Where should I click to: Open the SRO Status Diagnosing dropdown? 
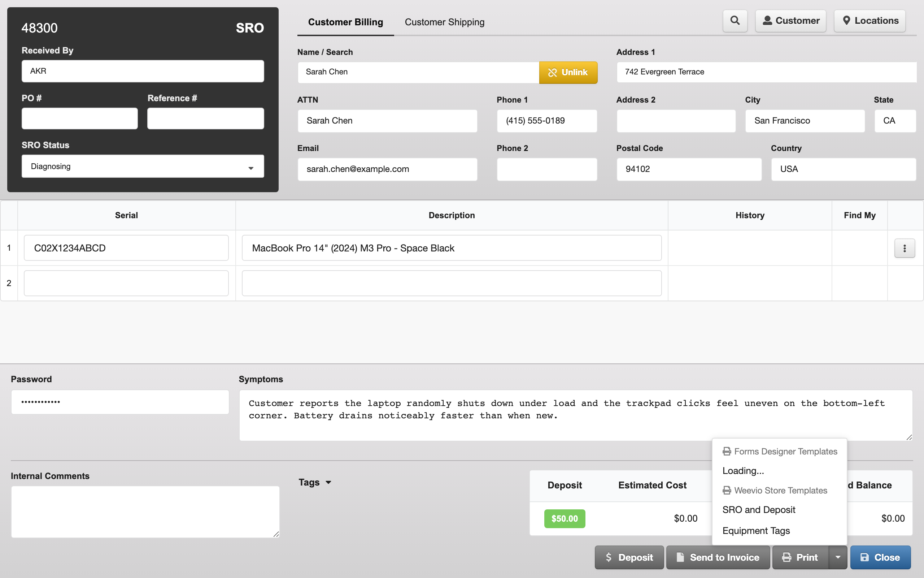click(x=143, y=166)
